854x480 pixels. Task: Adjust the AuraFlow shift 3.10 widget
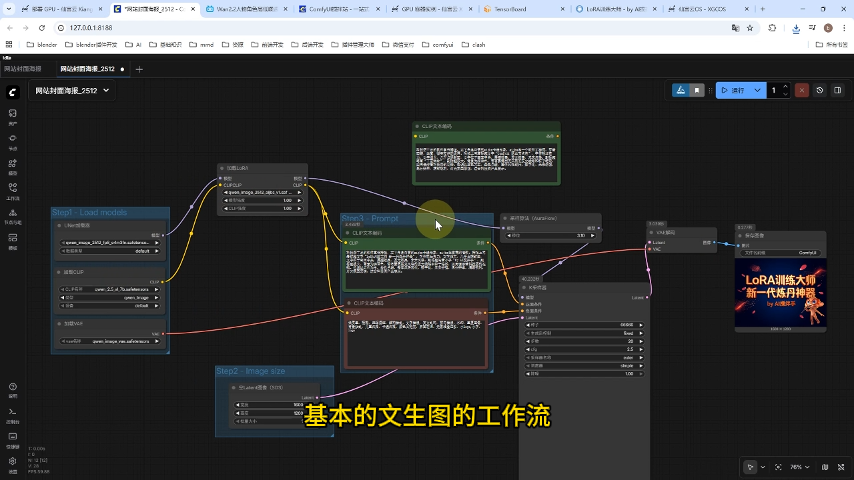551,236
